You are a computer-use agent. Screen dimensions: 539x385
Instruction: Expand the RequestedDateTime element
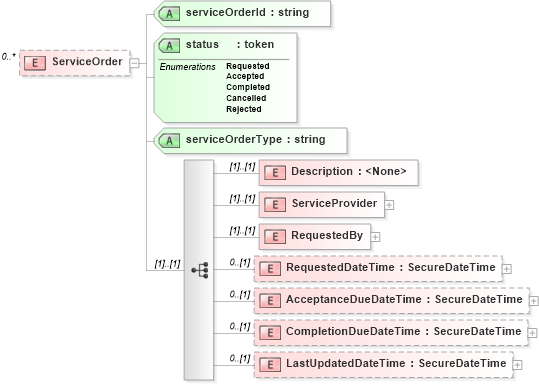[x=507, y=269]
